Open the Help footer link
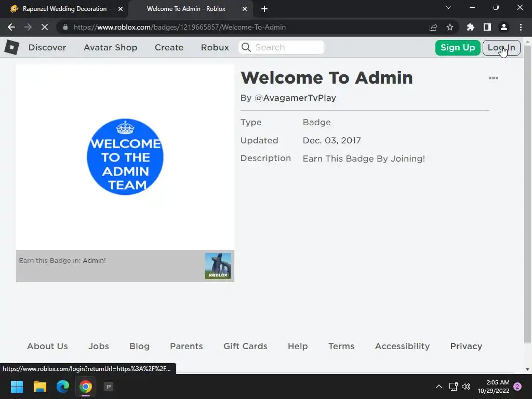 pos(298,346)
